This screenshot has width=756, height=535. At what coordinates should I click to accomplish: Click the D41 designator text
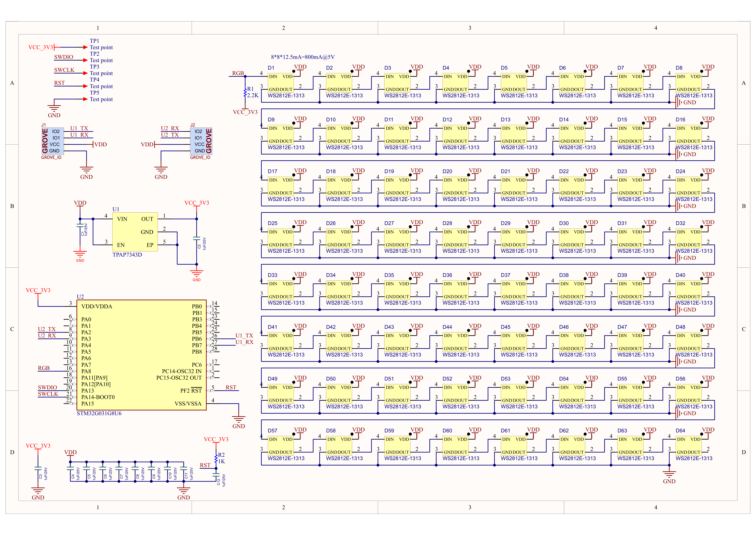click(x=272, y=327)
